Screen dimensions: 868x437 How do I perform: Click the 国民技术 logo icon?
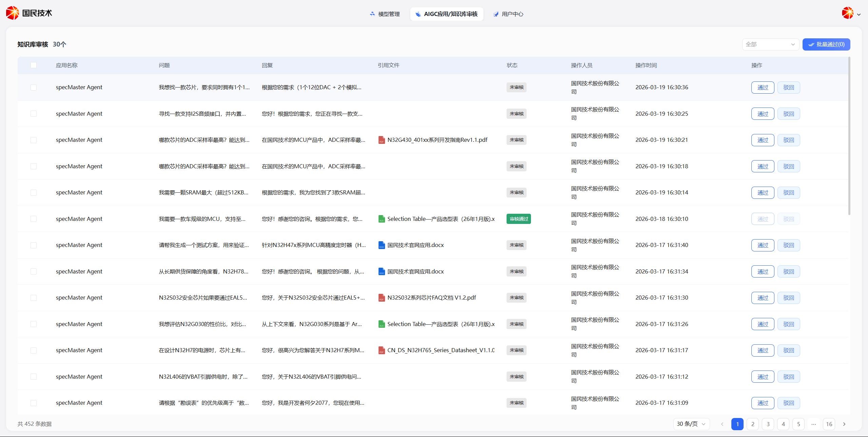[13, 13]
